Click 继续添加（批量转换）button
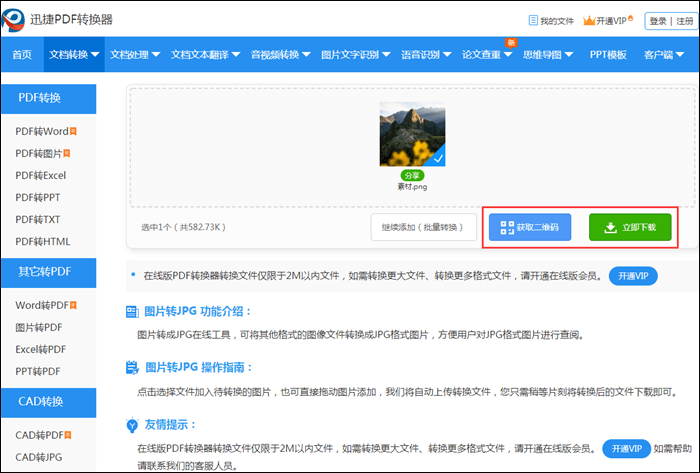 point(423,228)
